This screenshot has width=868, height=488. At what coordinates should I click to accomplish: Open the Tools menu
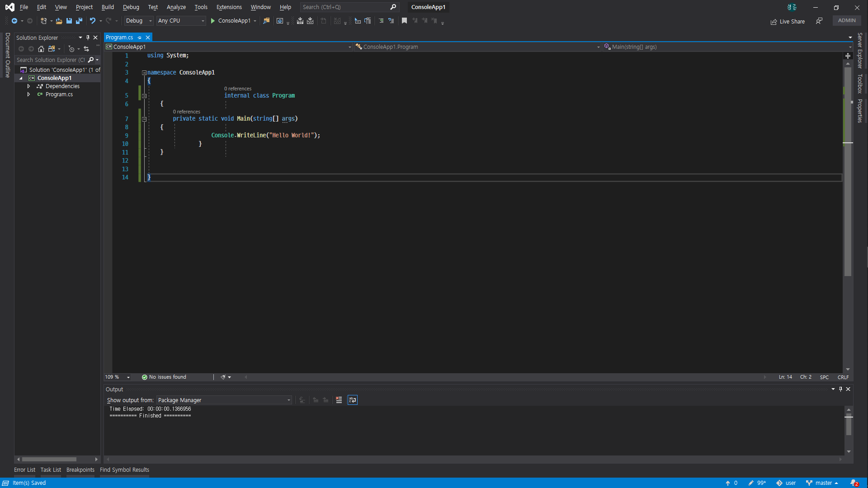click(x=201, y=7)
